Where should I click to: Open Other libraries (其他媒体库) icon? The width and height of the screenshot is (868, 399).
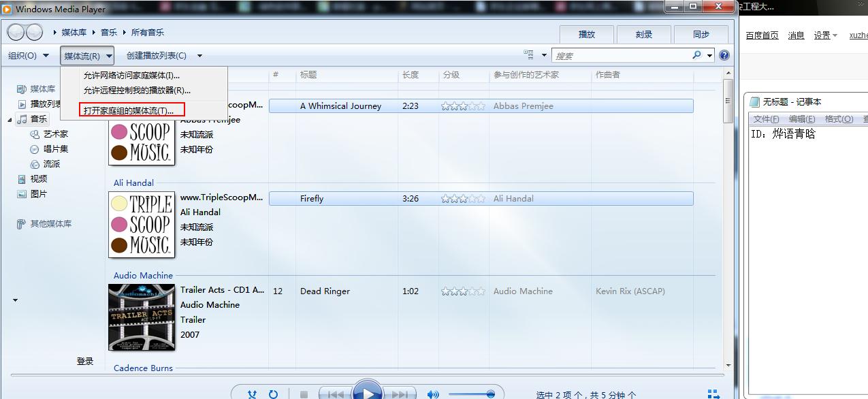[x=22, y=224]
